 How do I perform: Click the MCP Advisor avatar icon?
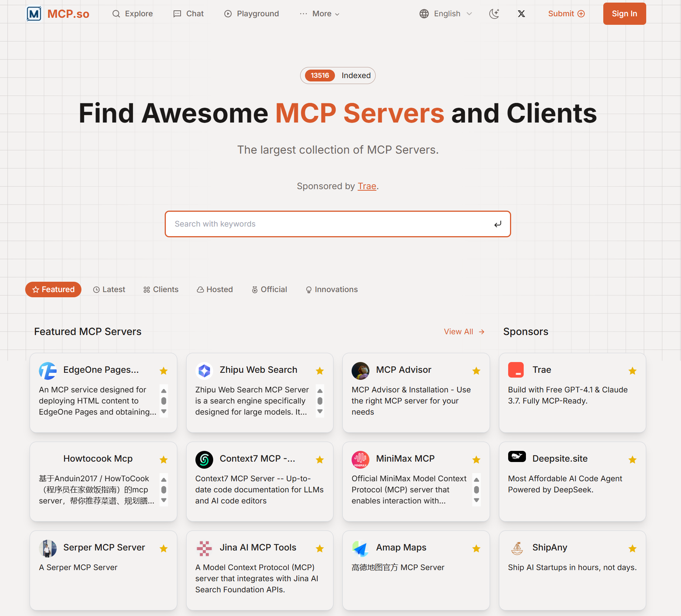tap(360, 371)
